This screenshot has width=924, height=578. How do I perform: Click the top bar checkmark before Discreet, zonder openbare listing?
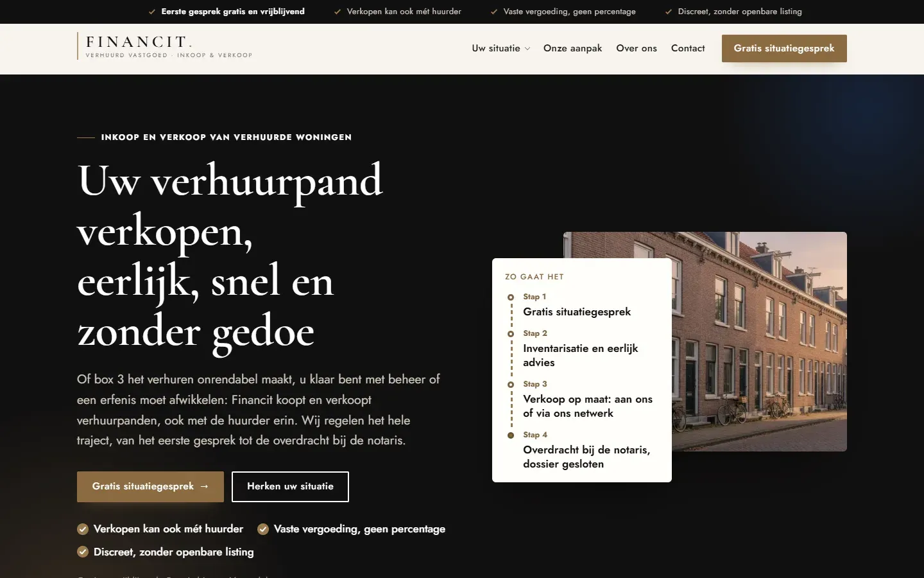(669, 12)
